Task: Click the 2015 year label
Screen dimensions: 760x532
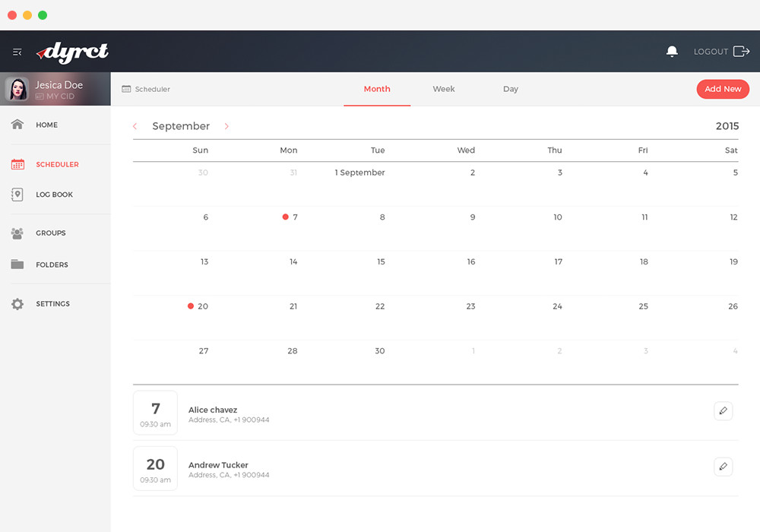Action: click(x=727, y=126)
